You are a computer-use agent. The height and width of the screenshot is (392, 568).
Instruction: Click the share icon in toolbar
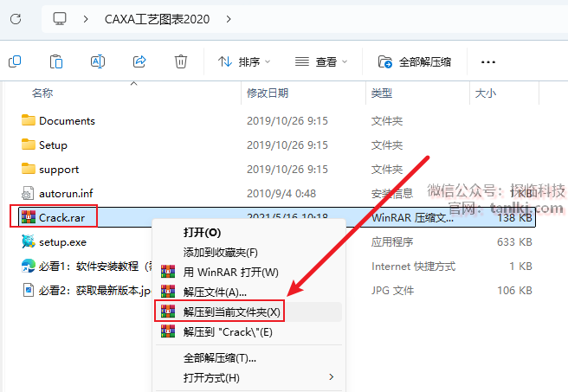coord(139,61)
